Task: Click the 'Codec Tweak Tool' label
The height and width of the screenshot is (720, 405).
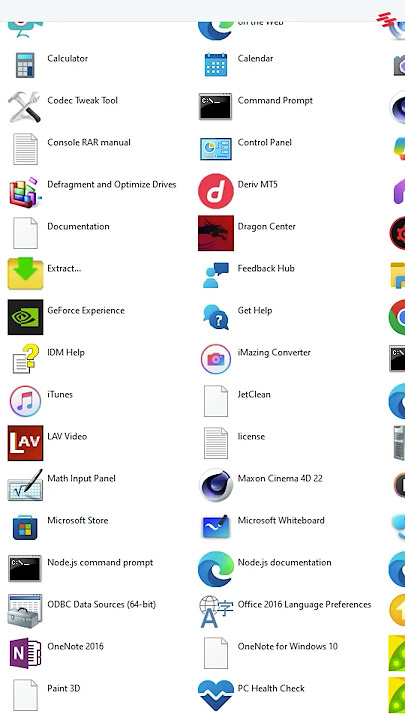Action: pyautogui.click(x=82, y=101)
